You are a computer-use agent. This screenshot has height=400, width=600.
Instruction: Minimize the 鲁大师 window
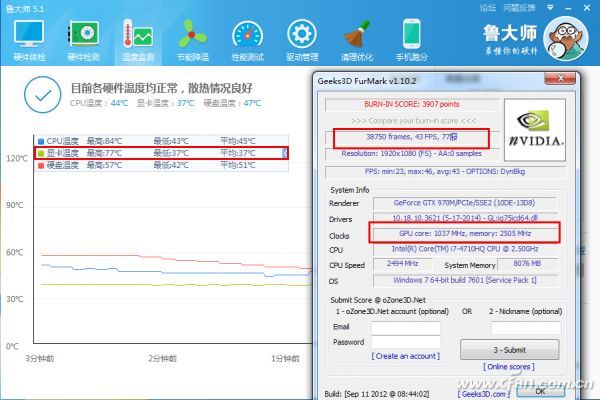(568, 8)
